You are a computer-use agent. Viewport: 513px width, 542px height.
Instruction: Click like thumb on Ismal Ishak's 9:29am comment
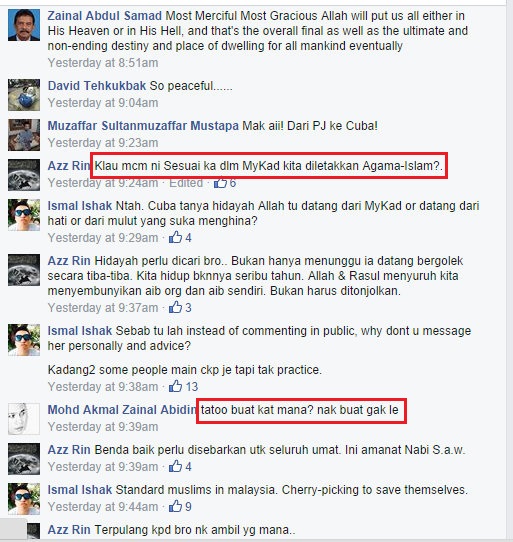(175, 237)
